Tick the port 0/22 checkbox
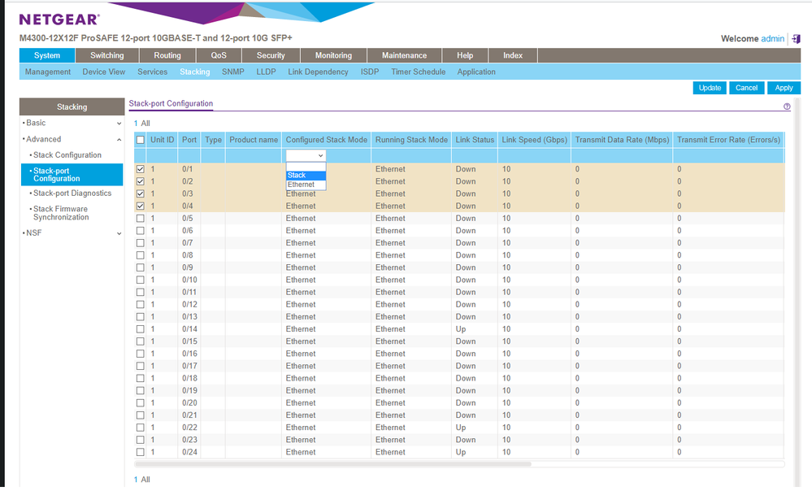 point(141,428)
